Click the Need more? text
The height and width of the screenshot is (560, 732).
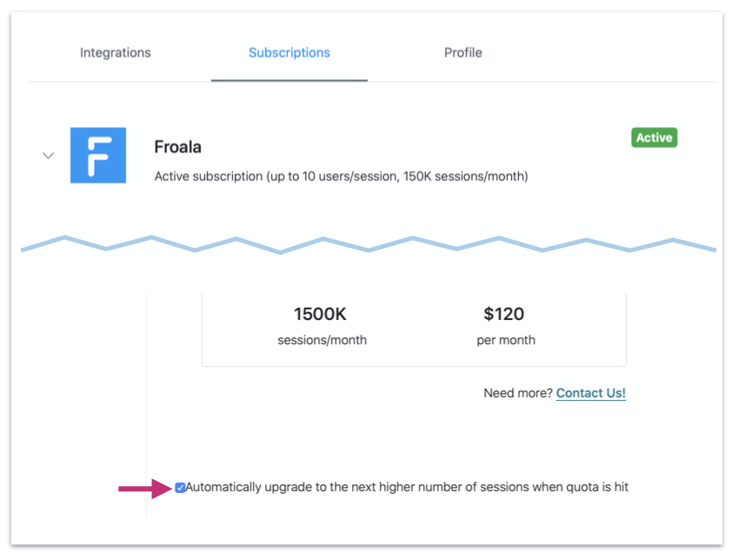[518, 393]
